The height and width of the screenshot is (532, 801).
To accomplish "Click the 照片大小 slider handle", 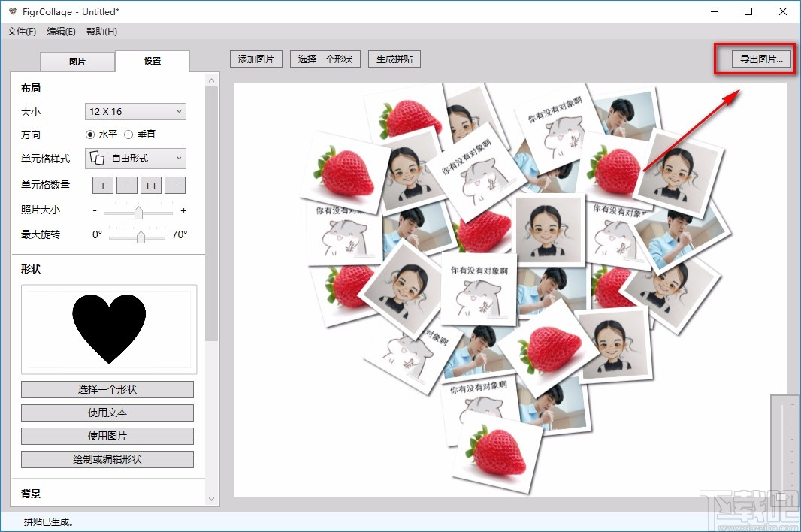I will [138, 211].
